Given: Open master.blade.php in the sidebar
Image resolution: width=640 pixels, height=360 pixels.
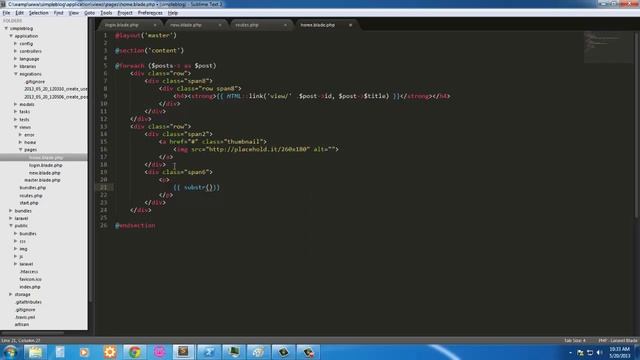Looking at the screenshot, I should click(42, 180).
